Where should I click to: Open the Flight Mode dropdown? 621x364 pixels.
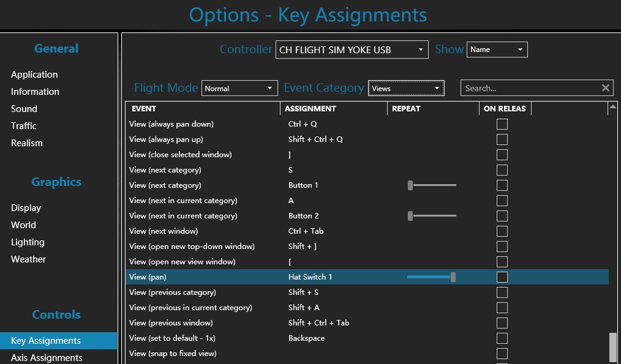[x=239, y=88]
